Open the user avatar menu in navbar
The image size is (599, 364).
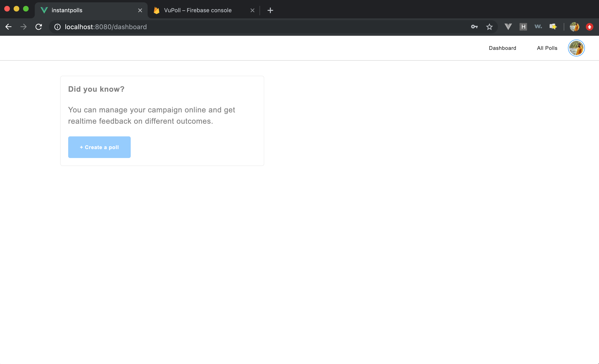576,48
